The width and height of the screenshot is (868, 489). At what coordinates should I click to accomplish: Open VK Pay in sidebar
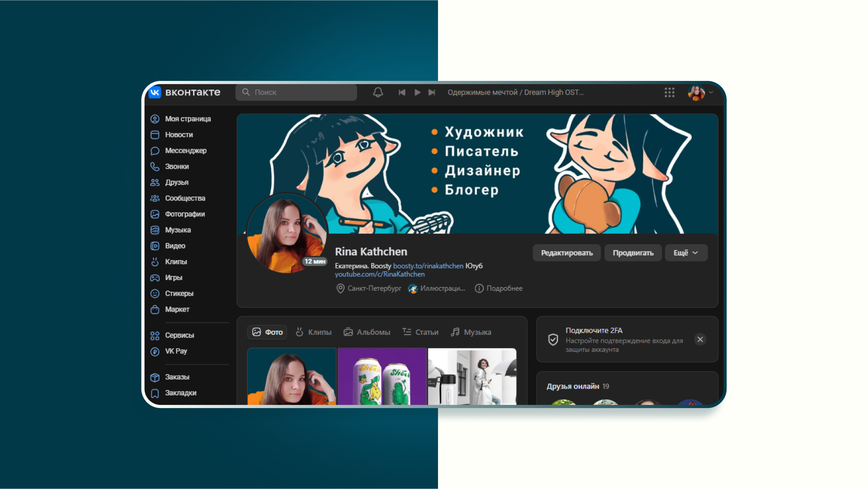[x=176, y=351]
